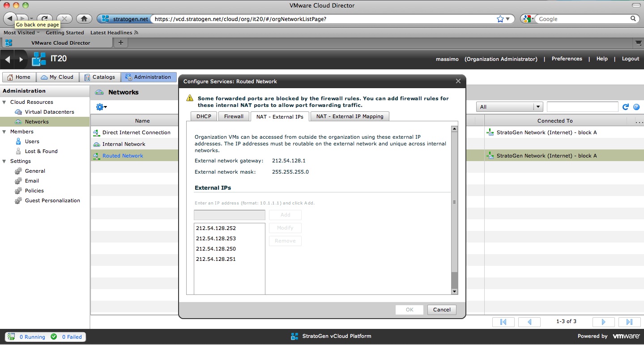Go to last page of results
This screenshot has width=644, height=345.
point(629,322)
